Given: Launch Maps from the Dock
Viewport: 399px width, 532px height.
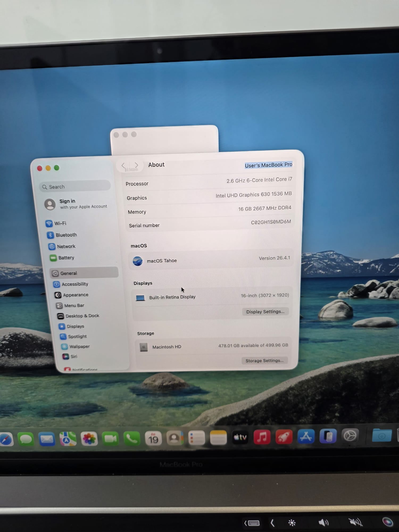Looking at the screenshot, I should pyautogui.click(x=68, y=439).
